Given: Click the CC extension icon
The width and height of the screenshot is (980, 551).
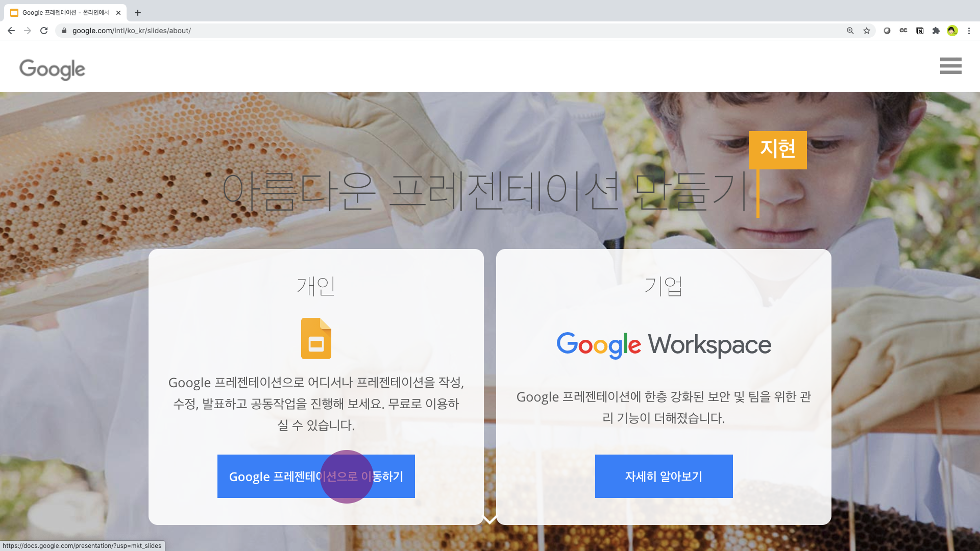Looking at the screenshot, I should pos(903,31).
